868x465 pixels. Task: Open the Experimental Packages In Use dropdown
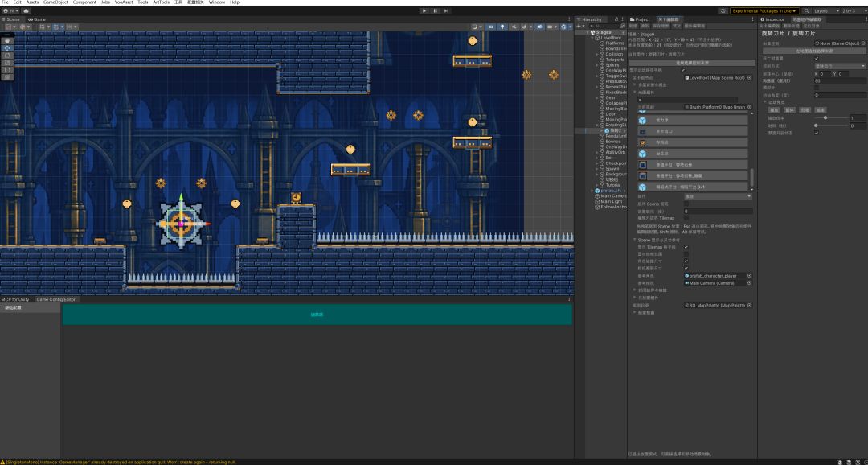764,10
